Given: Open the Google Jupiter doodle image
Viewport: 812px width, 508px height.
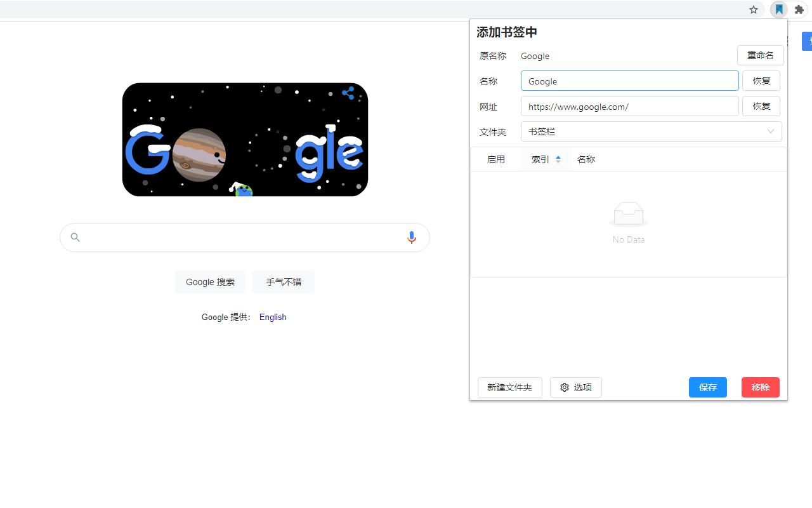Looking at the screenshot, I should point(245,140).
